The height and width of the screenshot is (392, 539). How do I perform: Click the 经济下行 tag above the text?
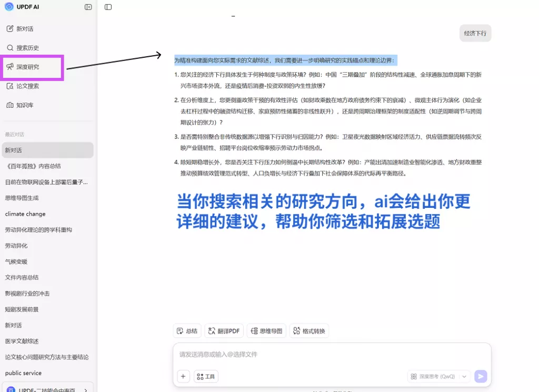[475, 33]
